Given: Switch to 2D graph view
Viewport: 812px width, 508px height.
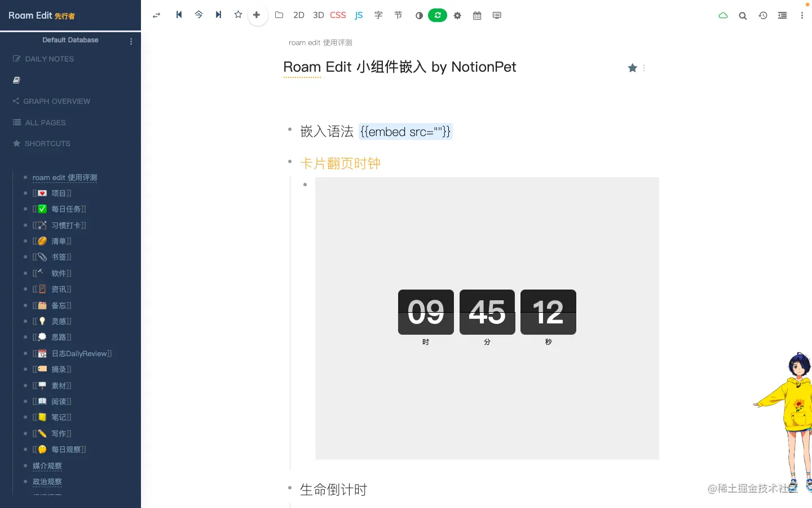Looking at the screenshot, I should pyautogui.click(x=299, y=15).
